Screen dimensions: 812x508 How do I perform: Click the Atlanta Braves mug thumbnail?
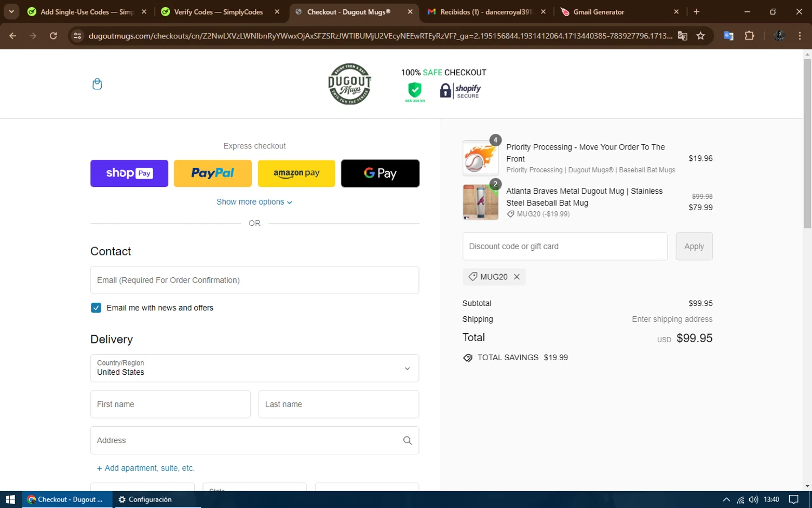[480, 202]
